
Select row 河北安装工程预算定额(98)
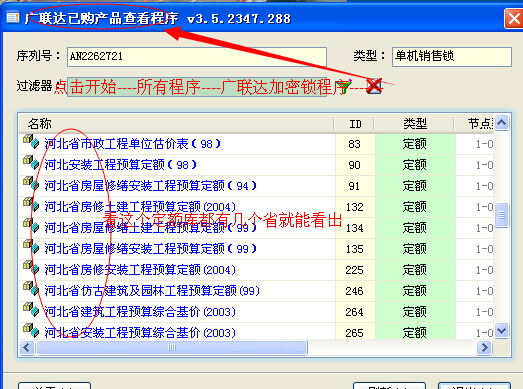(256, 165)
